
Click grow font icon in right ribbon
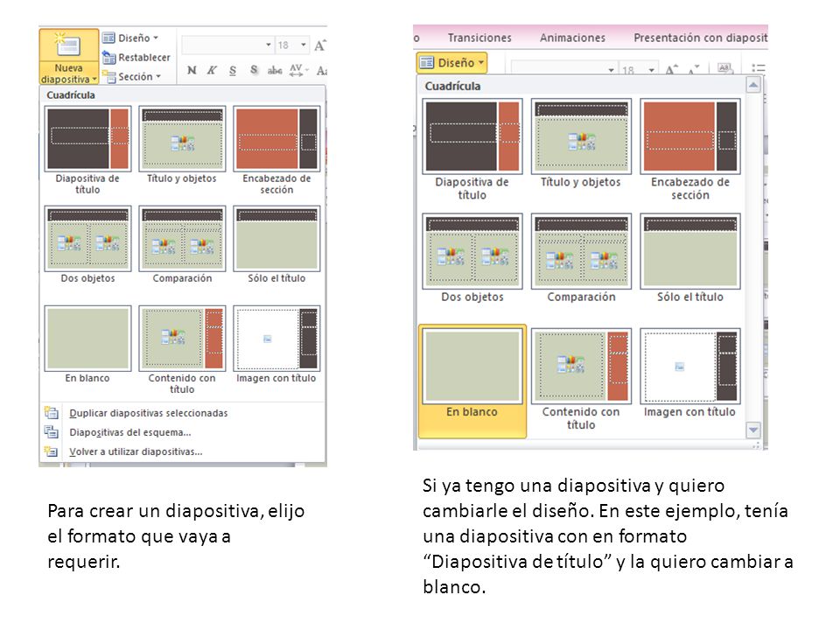click(x=671, y=69)
